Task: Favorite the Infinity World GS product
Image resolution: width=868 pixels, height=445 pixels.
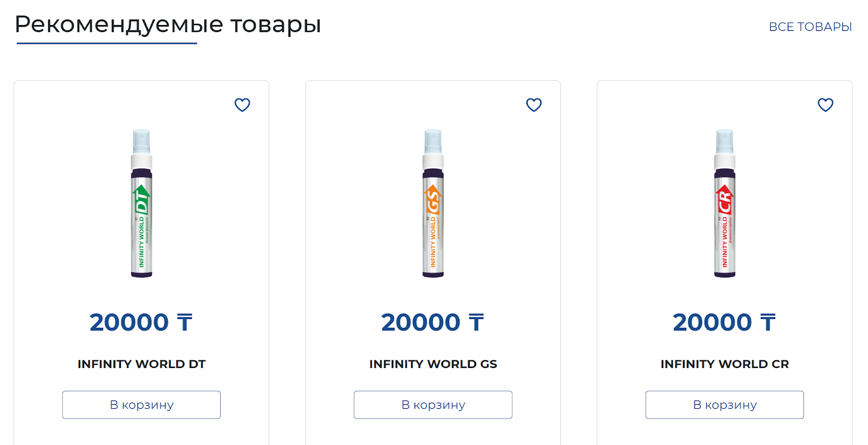Action: point(534,105)
